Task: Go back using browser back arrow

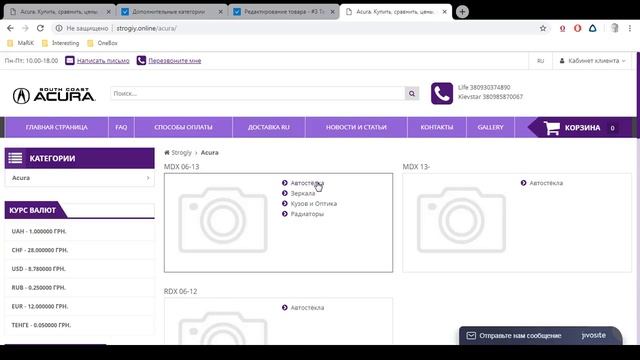Action: pyautogui.click(x=10, y=28)
